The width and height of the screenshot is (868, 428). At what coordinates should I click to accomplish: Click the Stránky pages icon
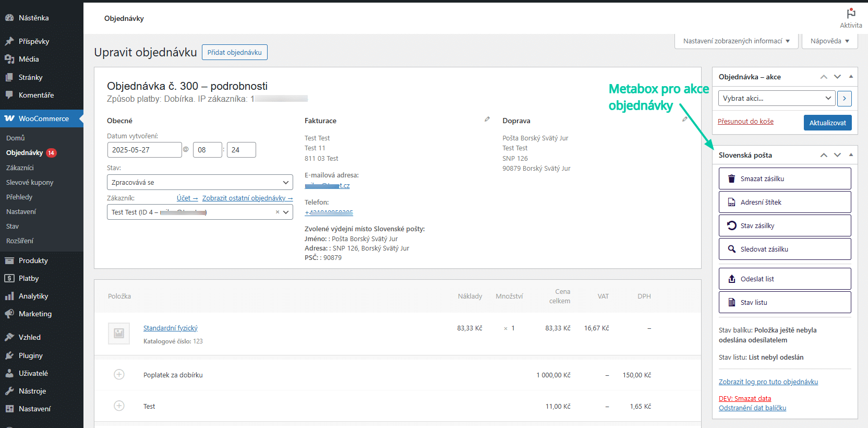(x=9, y=77)
